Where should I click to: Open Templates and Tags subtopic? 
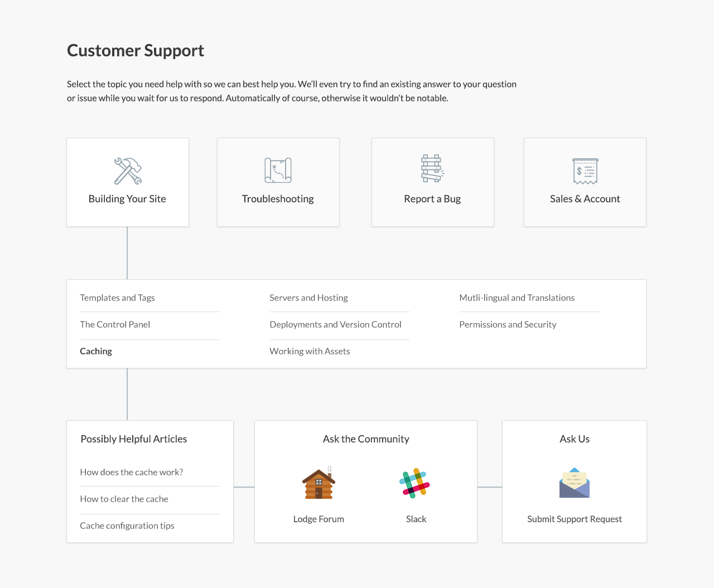click(x=117, y=298)
